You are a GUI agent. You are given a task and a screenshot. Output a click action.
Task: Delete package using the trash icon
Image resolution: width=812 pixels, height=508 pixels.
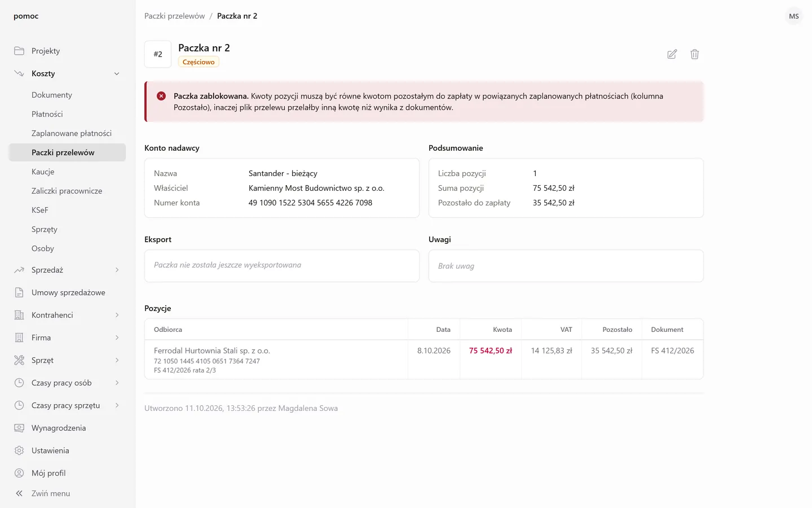pyautogui.click(x=695, y=54)
